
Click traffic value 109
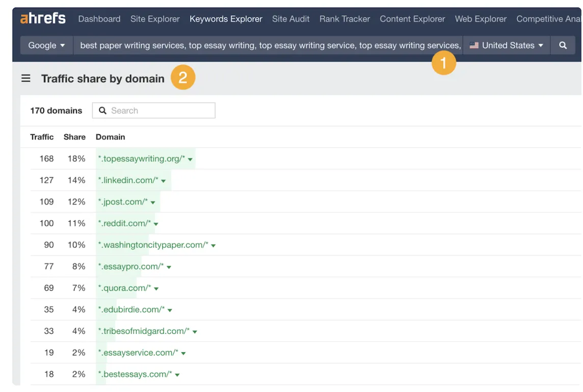[46, 202]
